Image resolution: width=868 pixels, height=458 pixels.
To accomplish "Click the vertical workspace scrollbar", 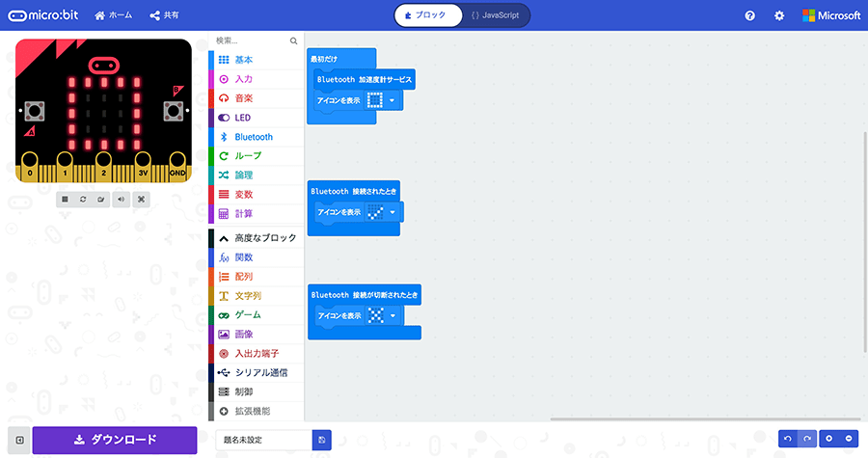I will click(865, 242).
